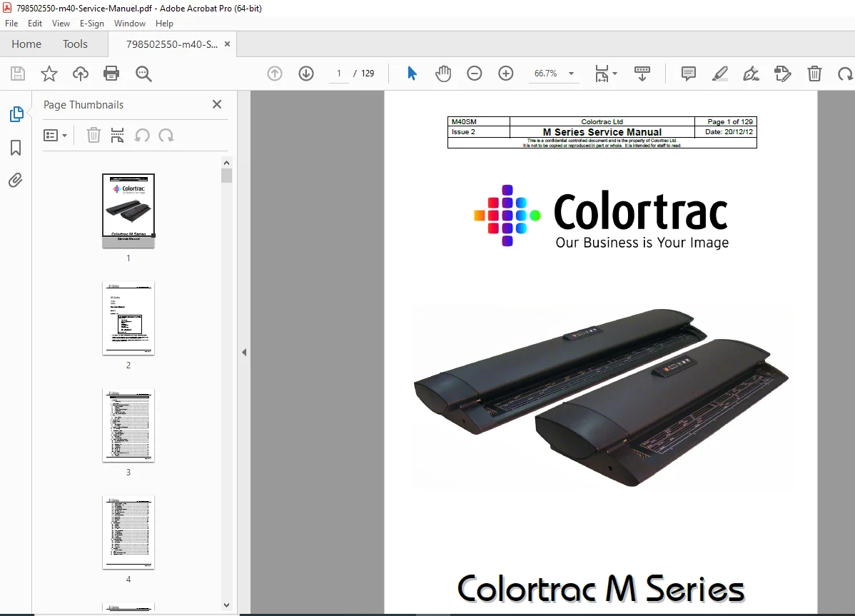This screenshot has height=616, width=855.
Task: Delete page with toolbar trash icon
Action: click(814, 74)
